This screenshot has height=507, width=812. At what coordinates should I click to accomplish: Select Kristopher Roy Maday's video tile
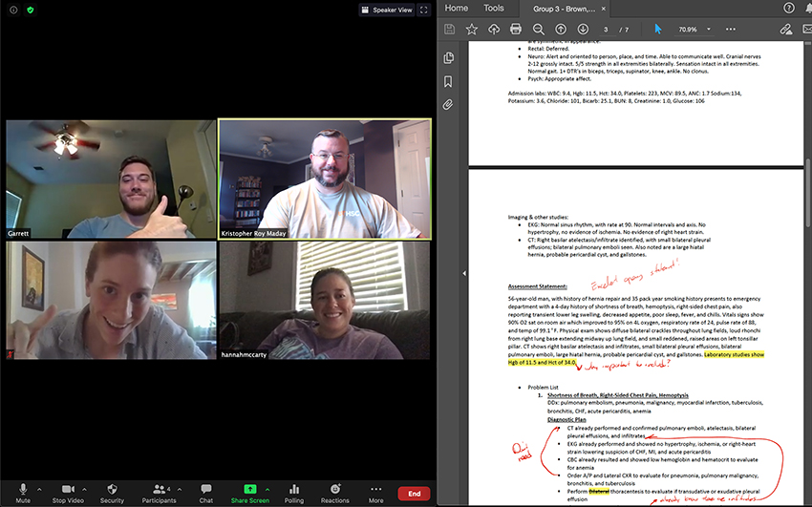coord(325,179)
